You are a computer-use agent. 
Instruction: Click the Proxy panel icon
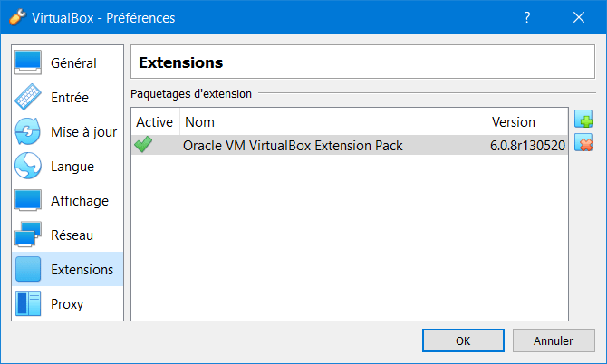28,303
